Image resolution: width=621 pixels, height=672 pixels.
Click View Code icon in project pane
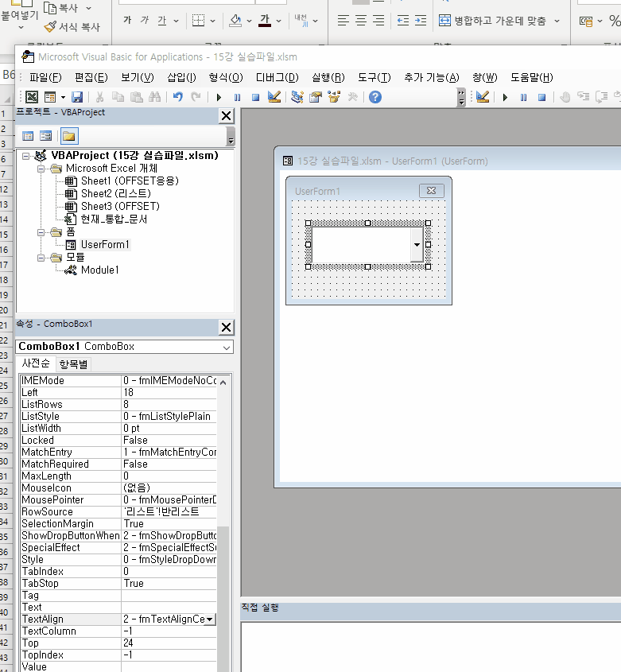[28, 136]
